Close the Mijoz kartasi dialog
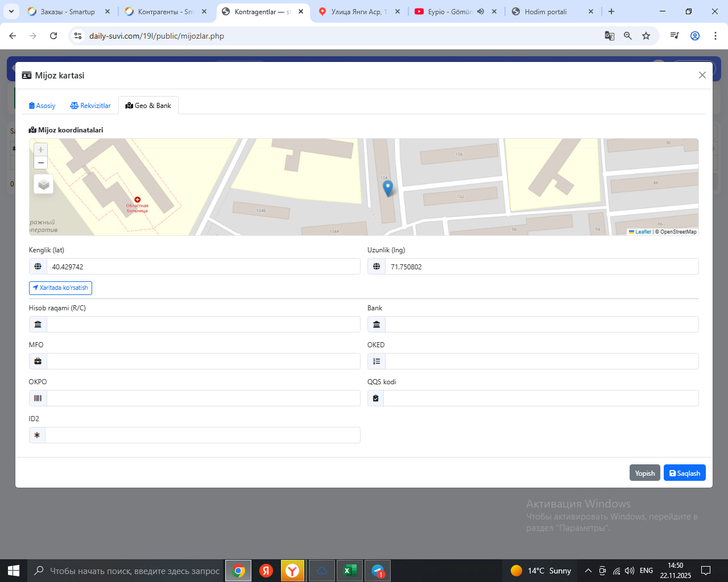This screenshot has height=582, width=728. pyautogui.click(x=702, y=75)
